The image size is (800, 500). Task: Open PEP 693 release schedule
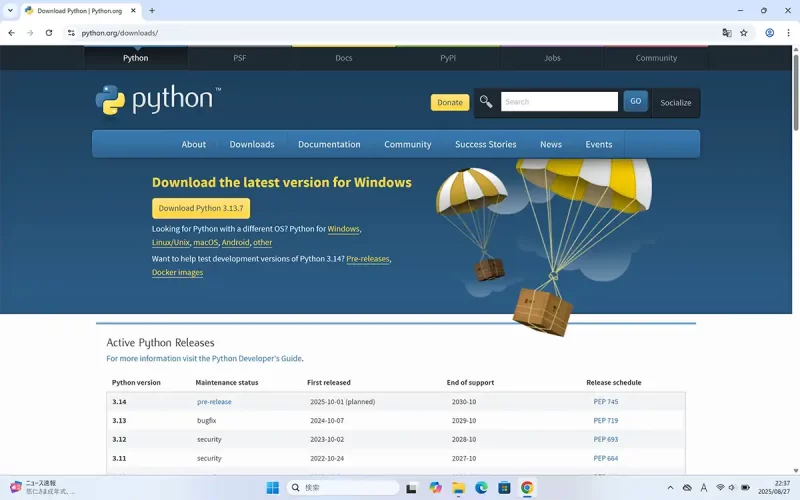(606, 439)
